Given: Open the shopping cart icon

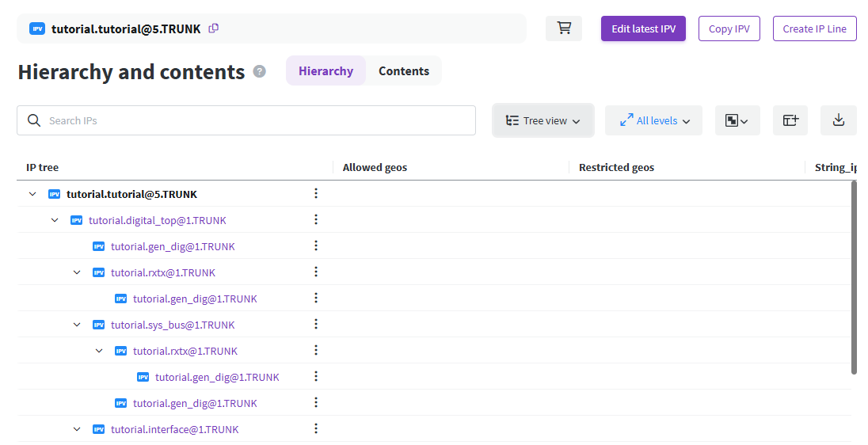Looking at the screenshot, I should [x=564, y=29].
